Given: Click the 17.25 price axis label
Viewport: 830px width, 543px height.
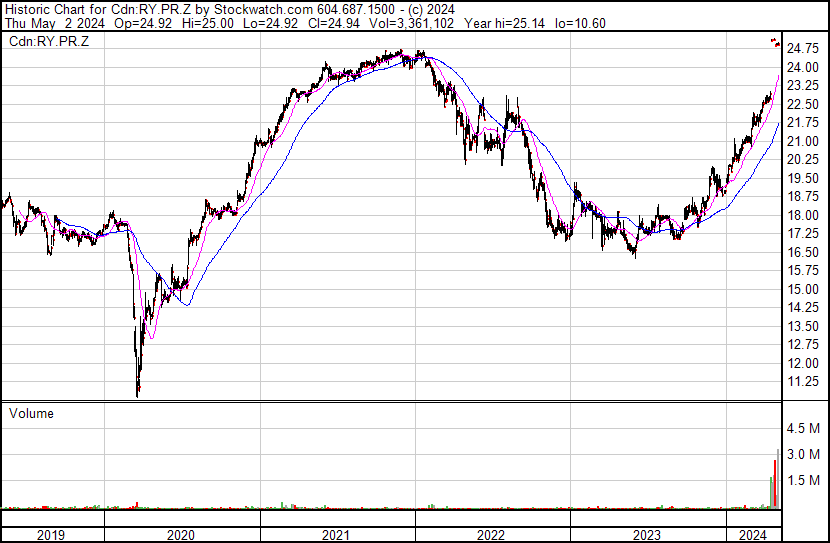Looking at the screenshot, I should [x=803, y=234].
